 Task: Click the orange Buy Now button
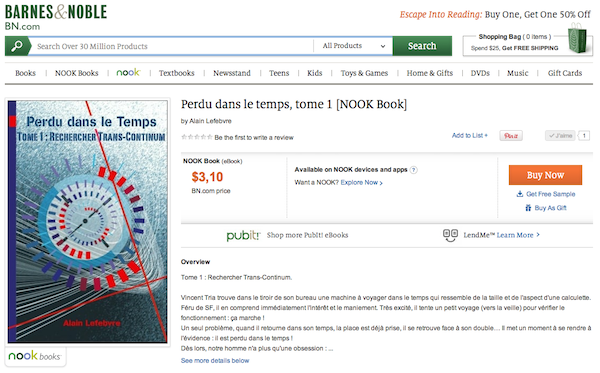(545, 175)
